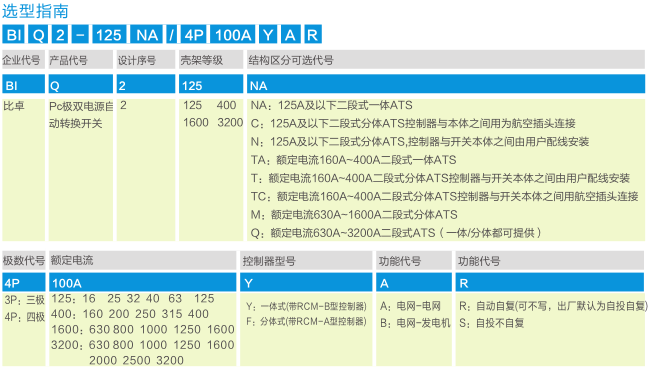
Task: Select the F: 分体式 controller option
Action: [x=306, y=321]
